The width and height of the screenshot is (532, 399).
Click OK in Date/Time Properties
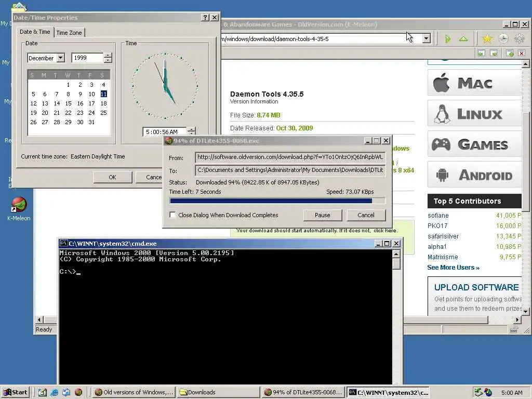tap(112, 177)
